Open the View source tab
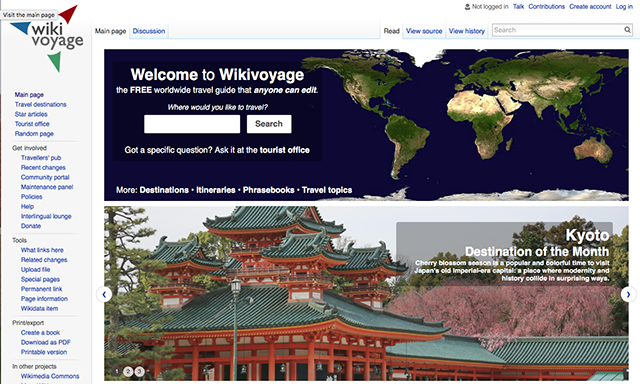Image resolution: width=640 pixels, height=384 pixels. pos(424,31)
